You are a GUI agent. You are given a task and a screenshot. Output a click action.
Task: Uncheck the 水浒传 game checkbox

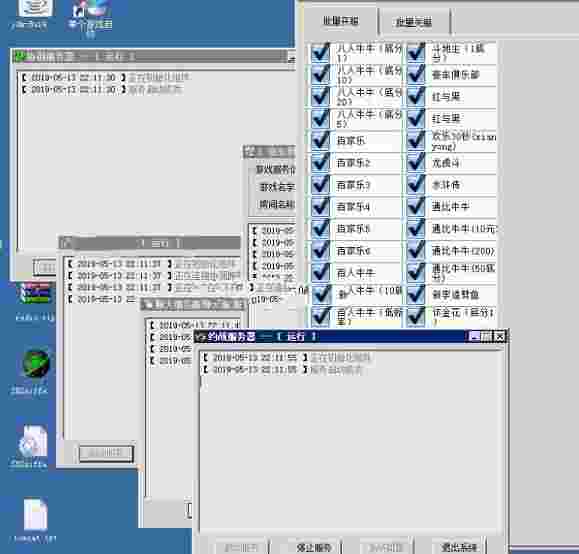(416, 185)
